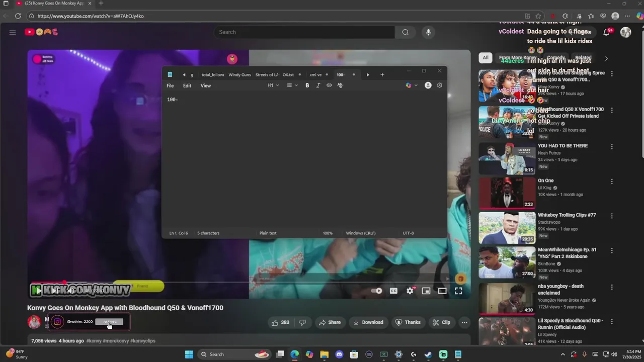
Task: Click the Thanks button
Action: [x=408, y=322]
